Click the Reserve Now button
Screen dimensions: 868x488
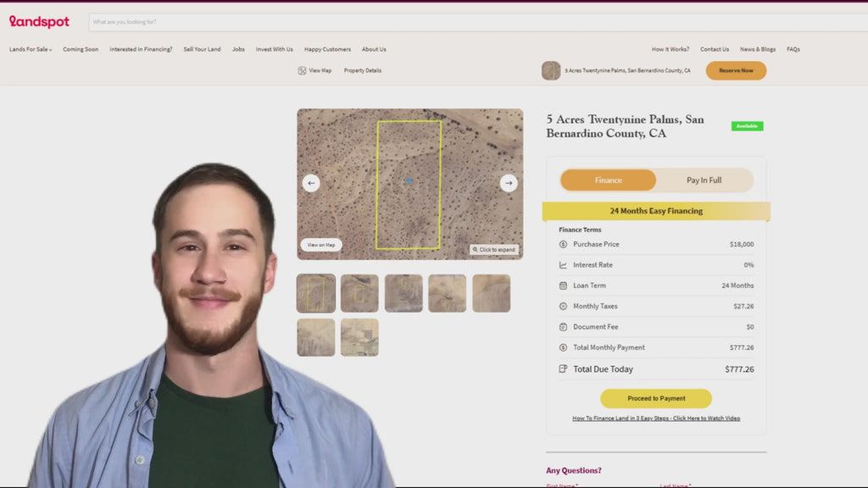tap(735, 70)
